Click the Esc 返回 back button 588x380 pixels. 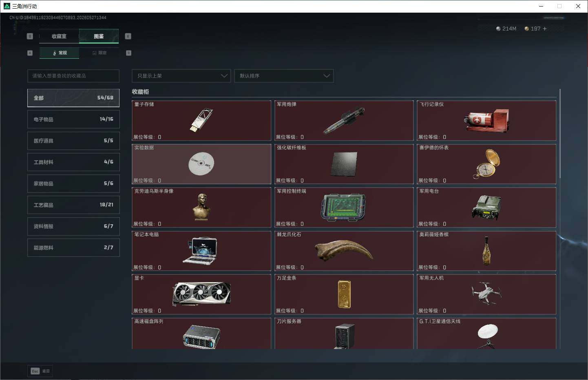click(x=40, y=371)
